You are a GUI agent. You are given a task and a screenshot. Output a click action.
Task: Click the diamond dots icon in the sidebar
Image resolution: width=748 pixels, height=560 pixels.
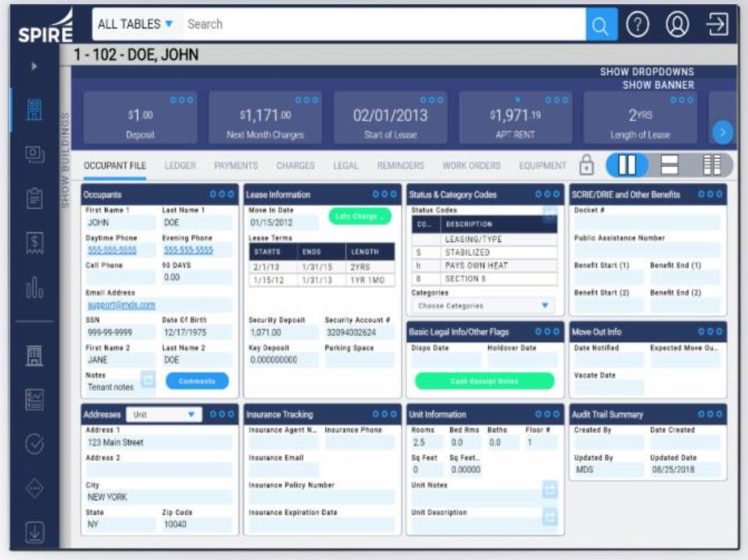[x=35, y=488]
